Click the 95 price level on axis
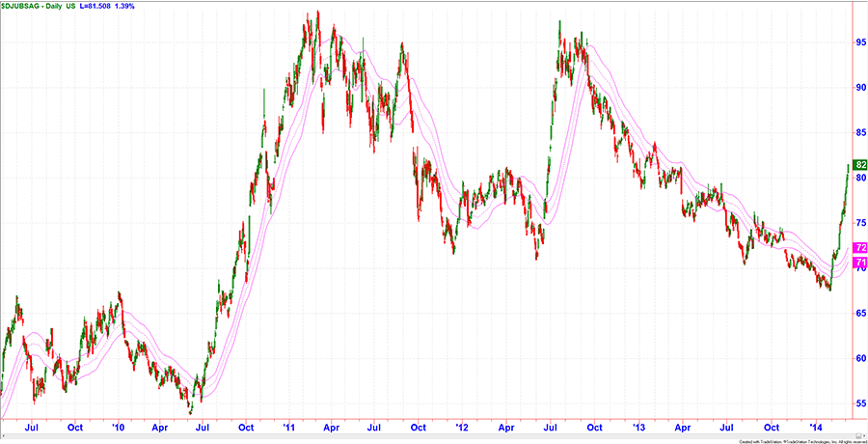This screenshot has height=444, width=868. (x=858, y=42)
